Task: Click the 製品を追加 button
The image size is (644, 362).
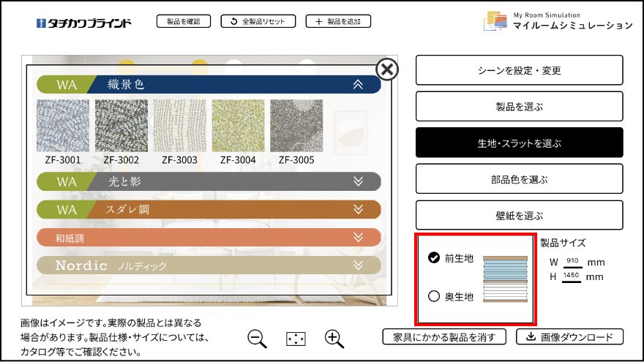Action: tap(338, 21)
